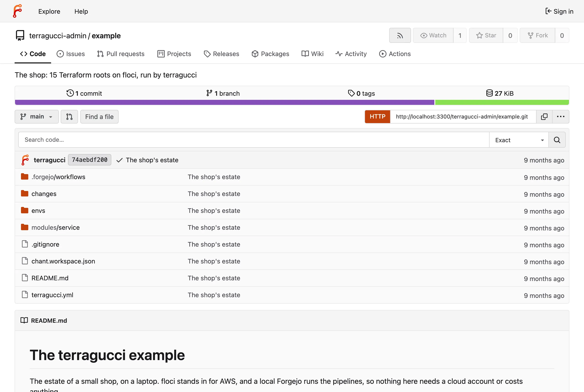Image resolution: width=584 pixels, height=392 pixels.
Task: Open the chant.workspace.json file
Action: (63, 261)
